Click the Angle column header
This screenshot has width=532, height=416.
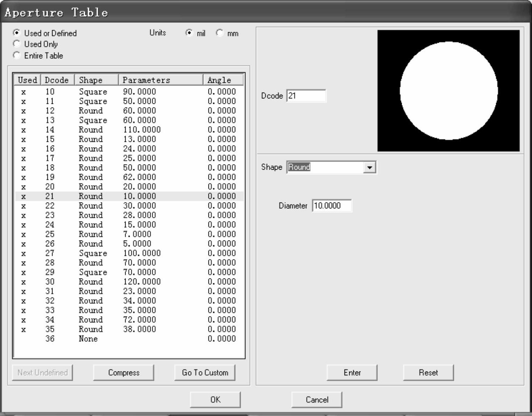(223, 80)
